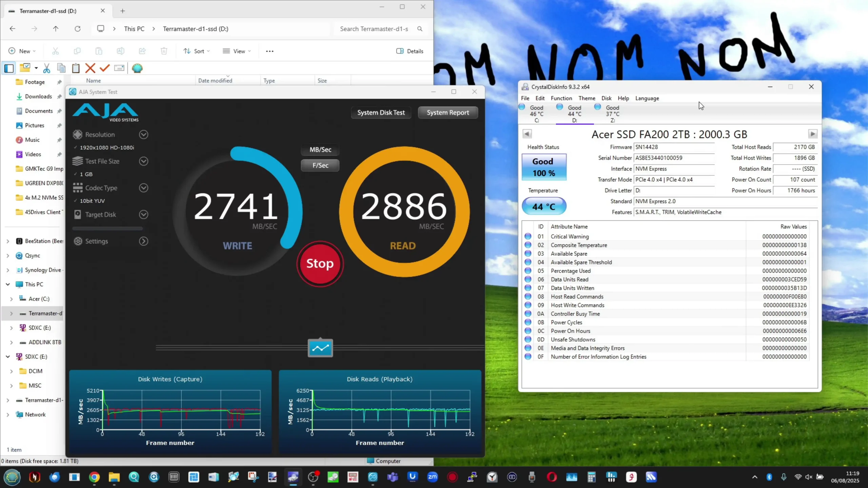
Task: Toggle the navigation pane layout icon
Action: tap(9, 68)
